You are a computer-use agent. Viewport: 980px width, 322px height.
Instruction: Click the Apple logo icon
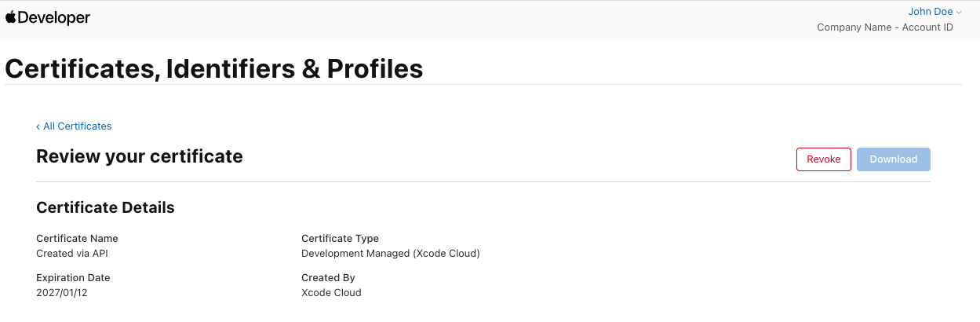click(x=10, y=17)
